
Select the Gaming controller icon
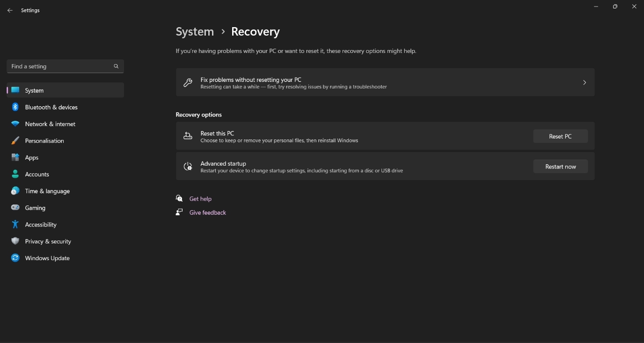coord(15,208)
